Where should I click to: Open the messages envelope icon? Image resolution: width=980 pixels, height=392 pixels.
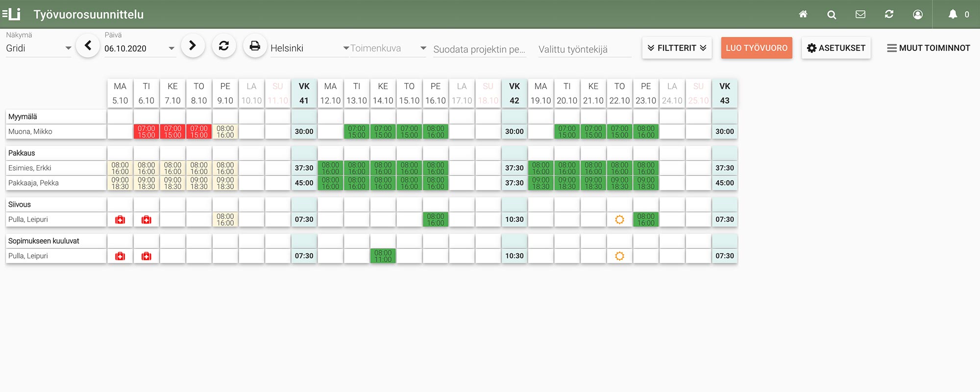(x=860, y=14)
